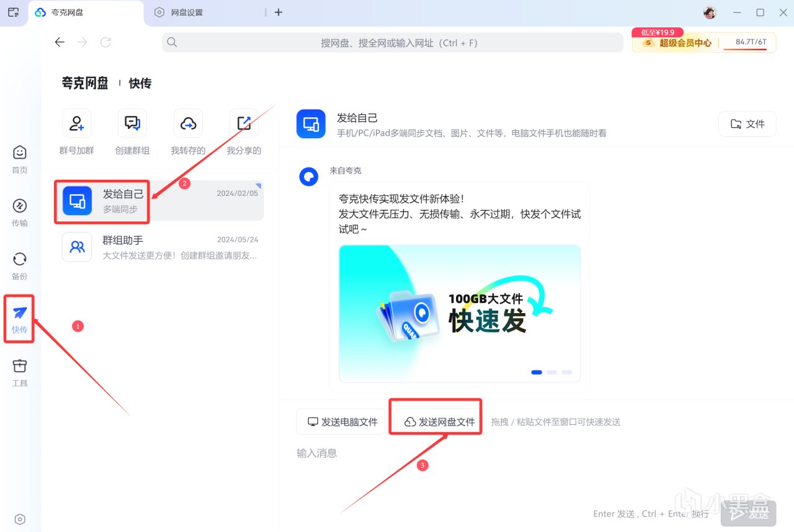Image resolution: width=794 pixels, height=532 pixels.
Task: Select the third banner carousel dot
Action: (x=566, y=372)
